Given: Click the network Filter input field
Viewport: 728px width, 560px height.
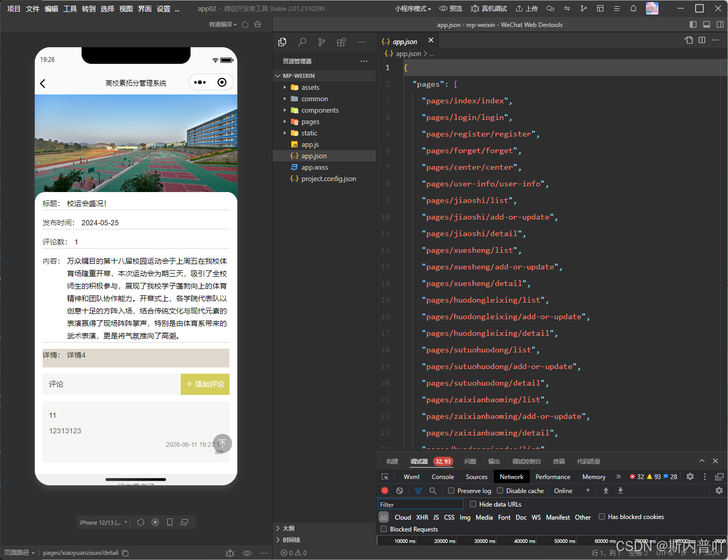Looking at the screenshot, I should [x=421, y=504].
